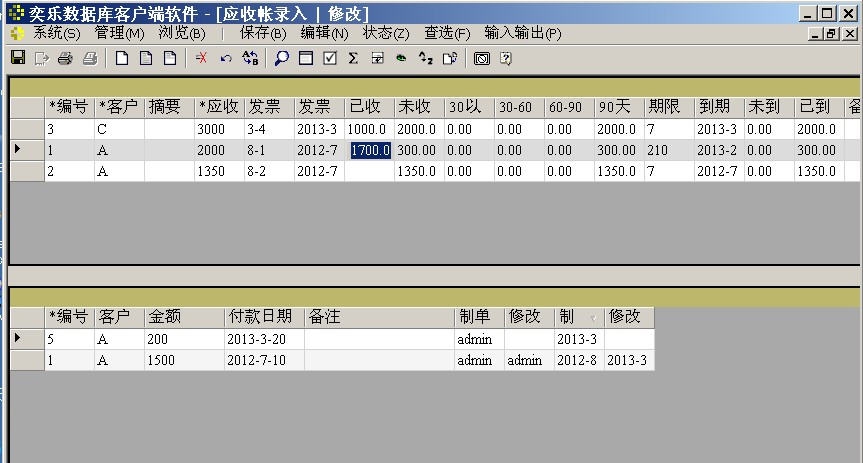Image resolution: width=863 pixels, height=463 pixels.
Task: Click the application logo in title bar
Action: click(17, 12)
